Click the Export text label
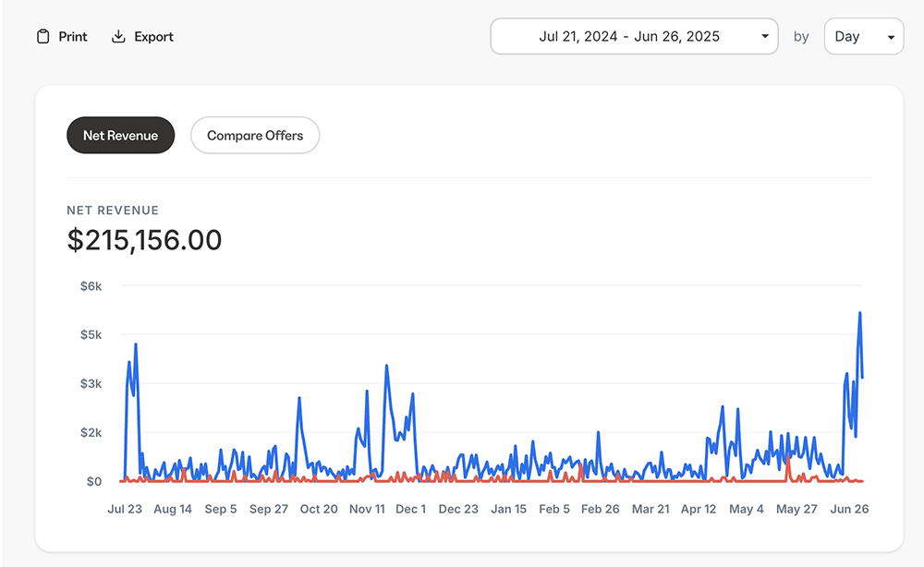The image size is (924, 567). 153,37
